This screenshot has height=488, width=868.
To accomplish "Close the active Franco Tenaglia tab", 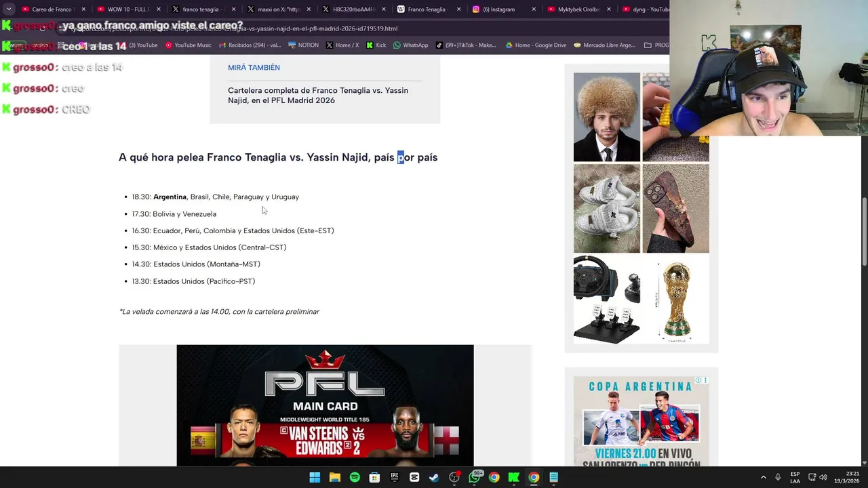I will tap(458, 9).
